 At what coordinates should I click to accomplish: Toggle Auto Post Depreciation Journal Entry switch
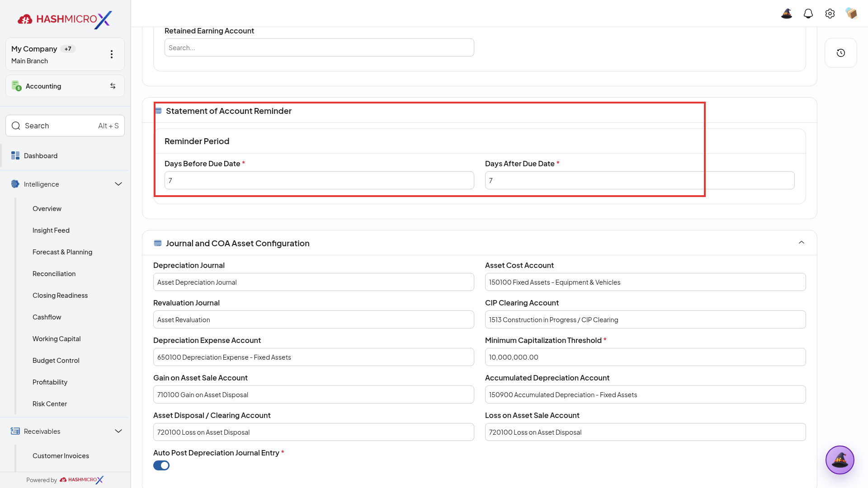tap(161, 465)
